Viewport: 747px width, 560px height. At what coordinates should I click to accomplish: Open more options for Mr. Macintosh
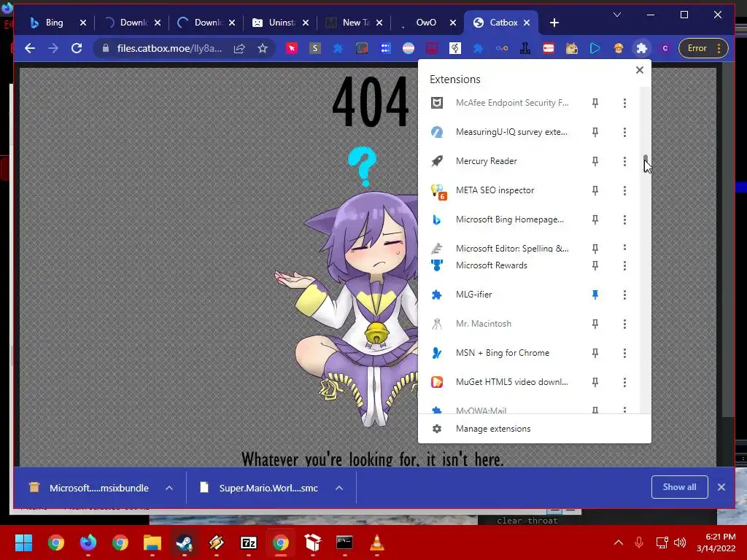click(x=624, y=324)
